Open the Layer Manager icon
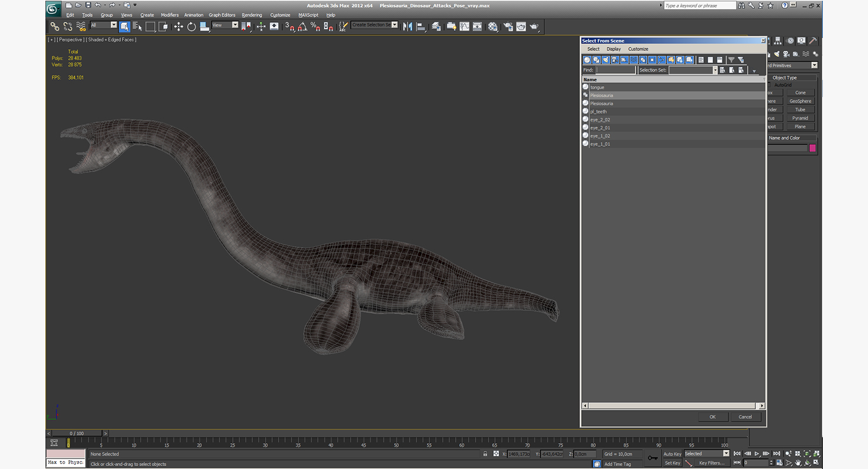 coord(436,26)
